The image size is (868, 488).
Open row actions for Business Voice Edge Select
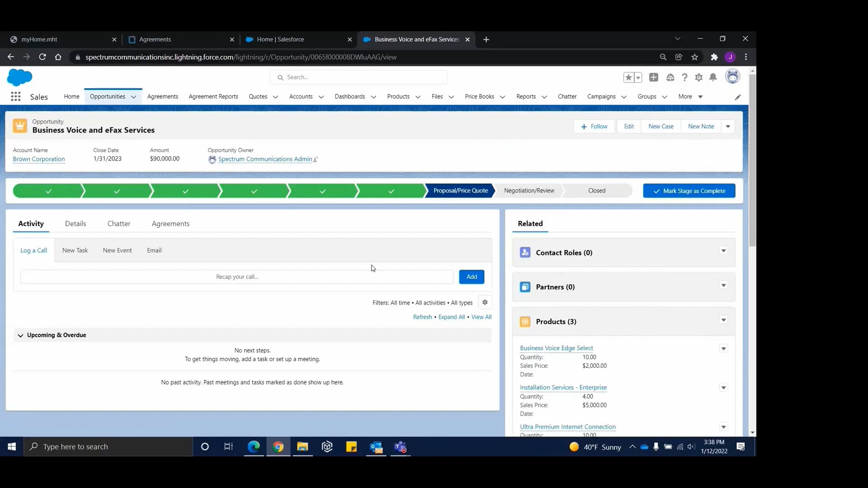[723, 348]
